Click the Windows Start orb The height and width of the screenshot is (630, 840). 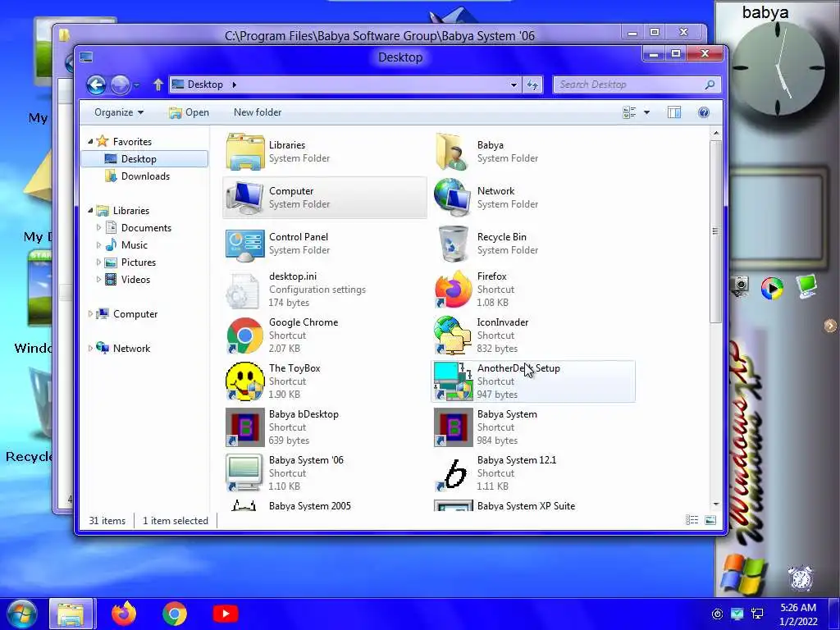click(22, 614)
